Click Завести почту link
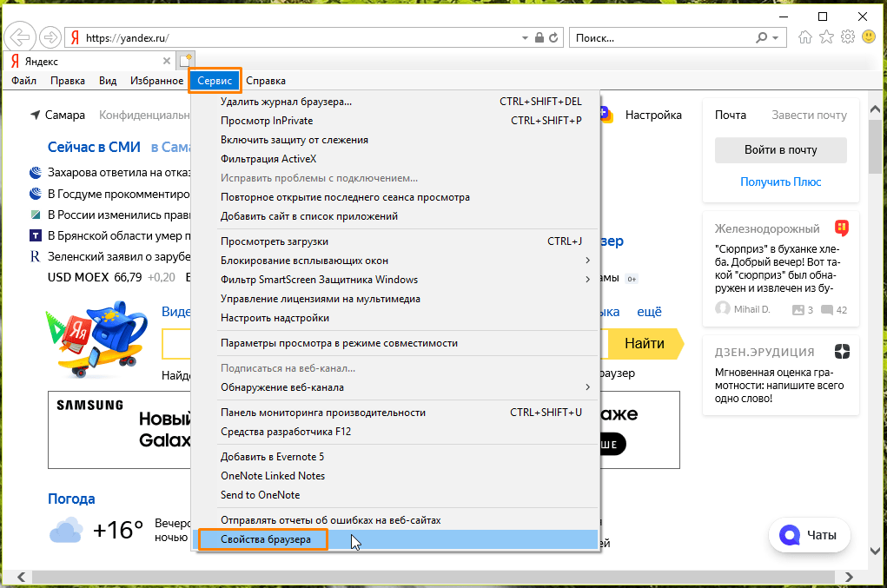 [809, 116]
